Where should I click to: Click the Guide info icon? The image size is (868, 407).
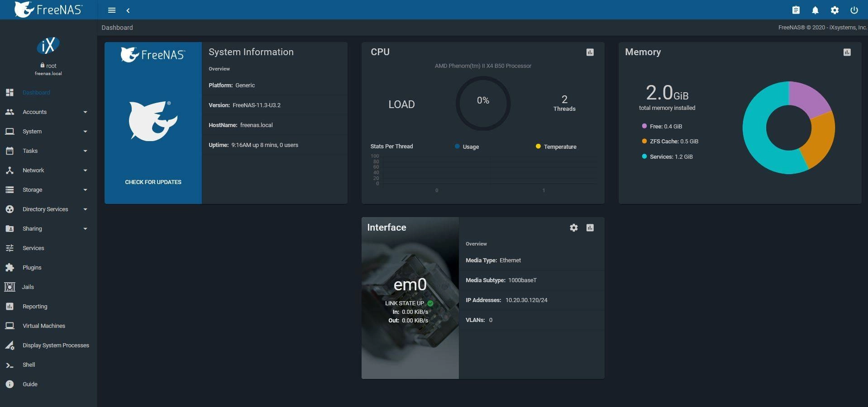[x=10, y=384]
